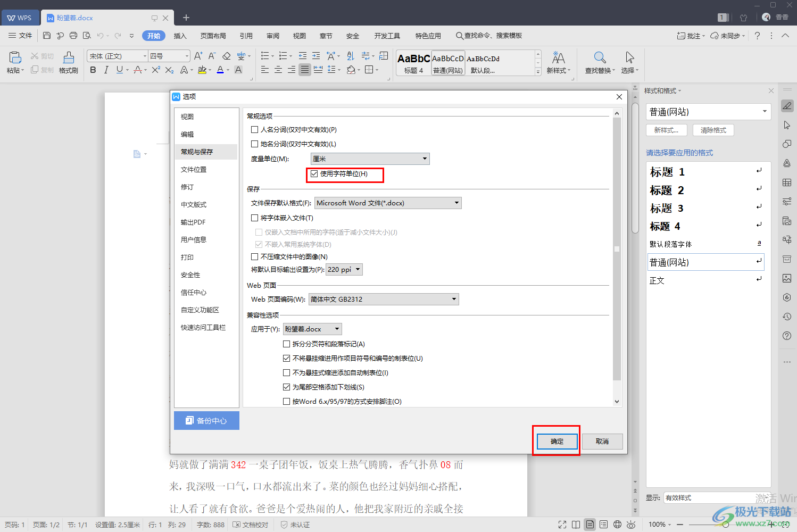Click the web layout globe icon in status bar
797x532 pixels.
point(617,525)
